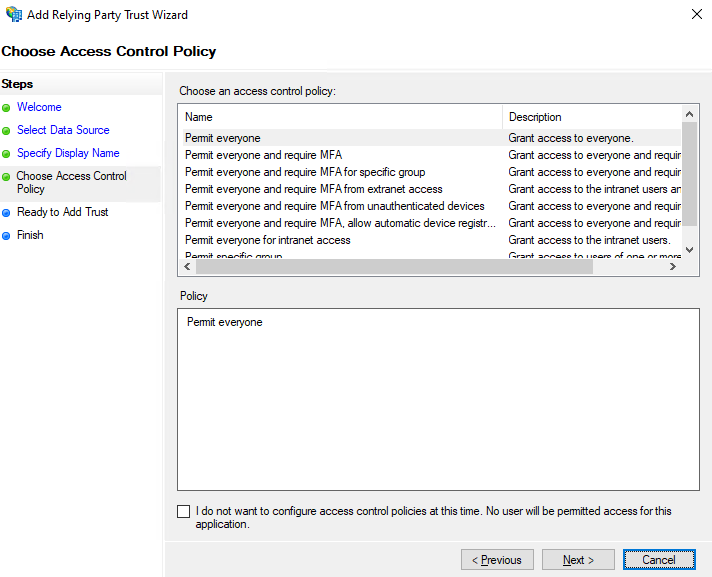This screenshot has height=577, width=712.
Task: Enable the do not configure access control checkbox
Action: coord(183,511)
